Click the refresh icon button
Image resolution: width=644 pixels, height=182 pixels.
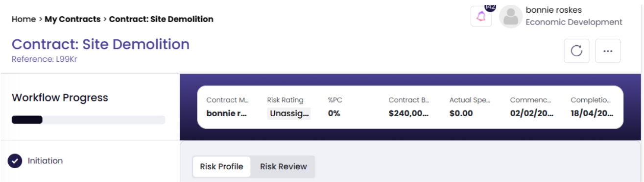tap(576, 51)
